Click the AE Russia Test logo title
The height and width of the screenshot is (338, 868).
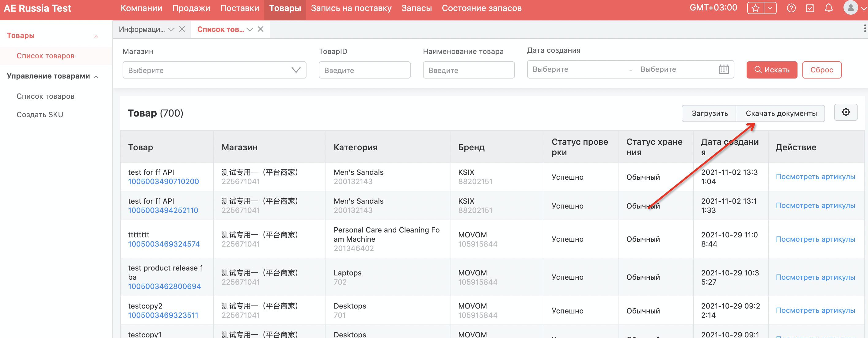tap(37, 8)
